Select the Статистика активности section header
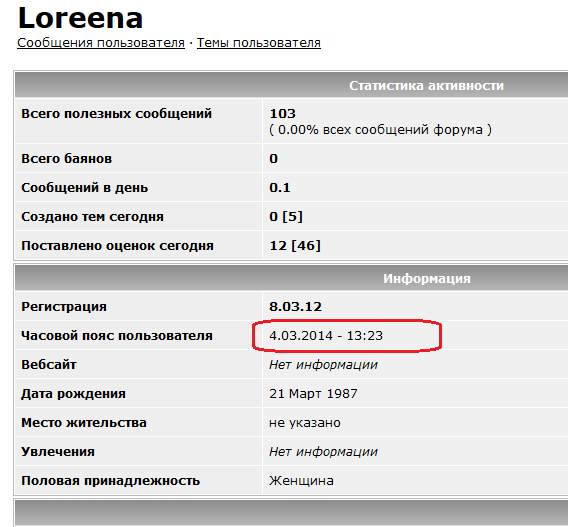 (x=426, y=86)
